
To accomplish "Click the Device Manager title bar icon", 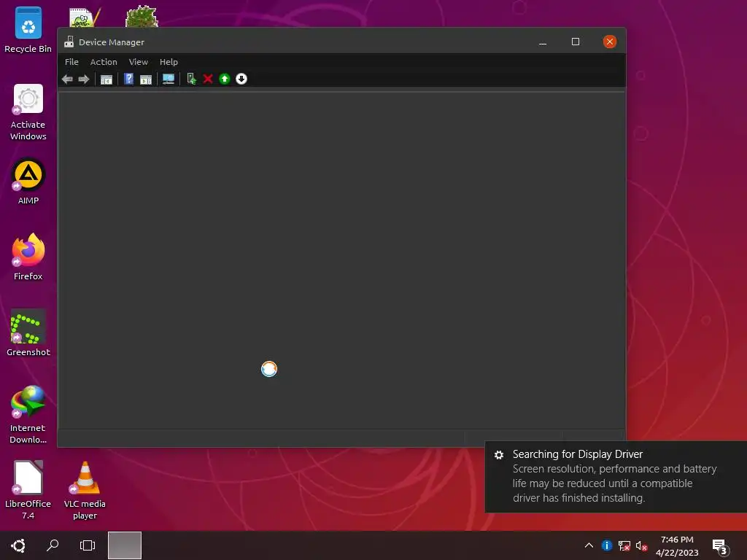I will tap(69, 42).
